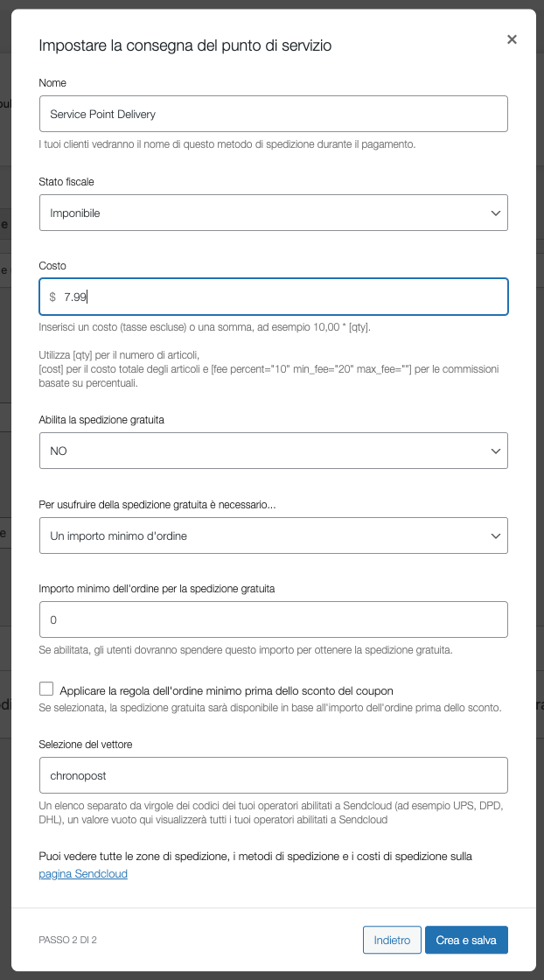Image resolution: width=544 pixels, height=980 pixels.
Task: Click the Service Point Delivery text
Action: 102,115
